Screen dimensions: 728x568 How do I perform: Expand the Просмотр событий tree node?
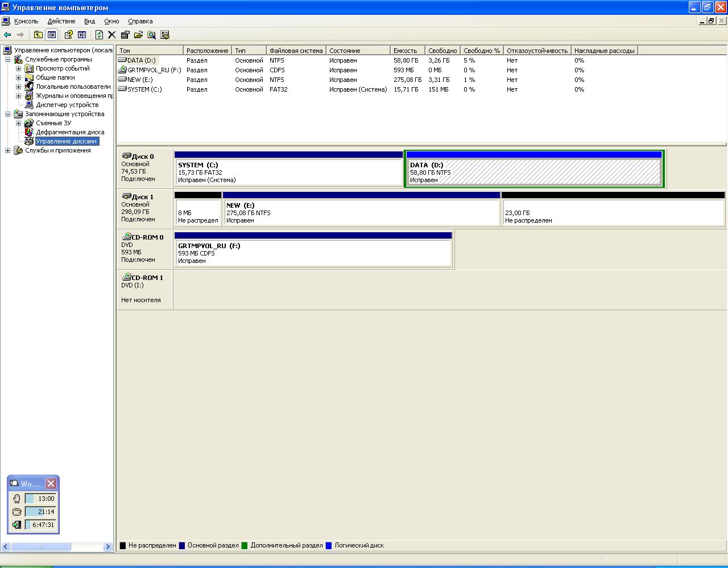[18, 68]
